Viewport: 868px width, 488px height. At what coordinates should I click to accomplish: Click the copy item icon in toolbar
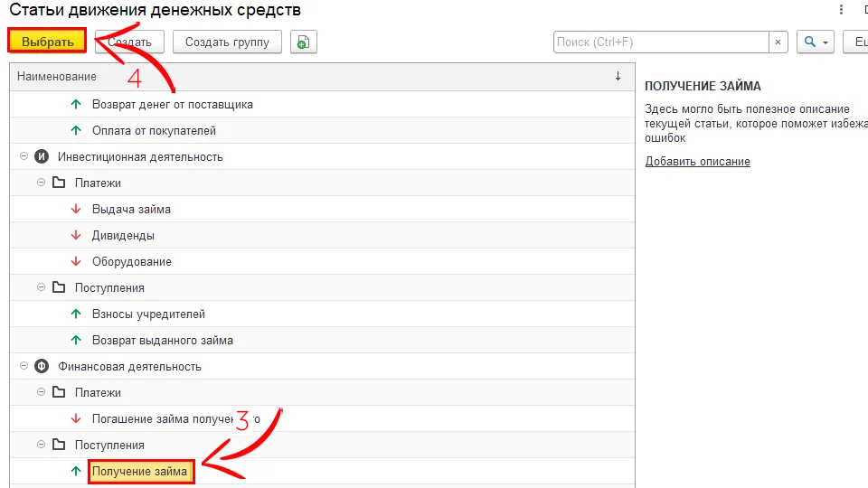click(304, 42)
